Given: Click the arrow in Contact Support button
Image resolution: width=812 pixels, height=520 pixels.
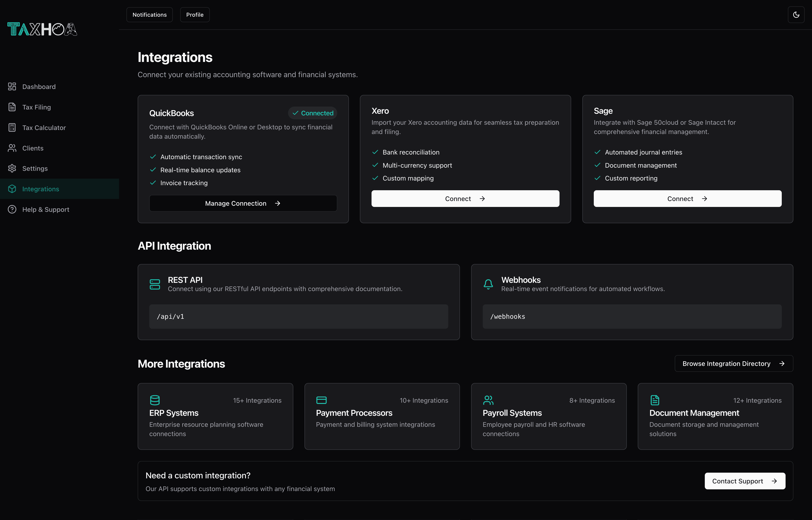Looking at the screenshot, I should point(774,481).
